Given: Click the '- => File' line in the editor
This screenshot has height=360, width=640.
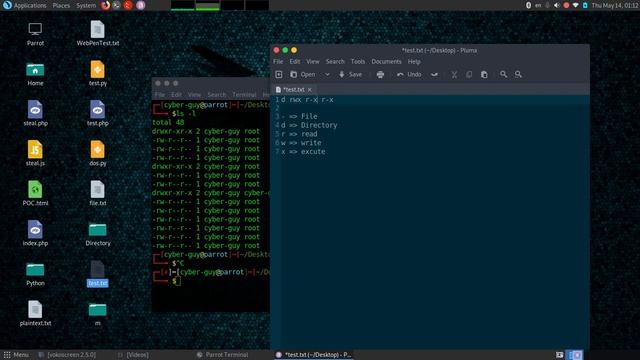Looking at the screenshot, I should (299, 116).
